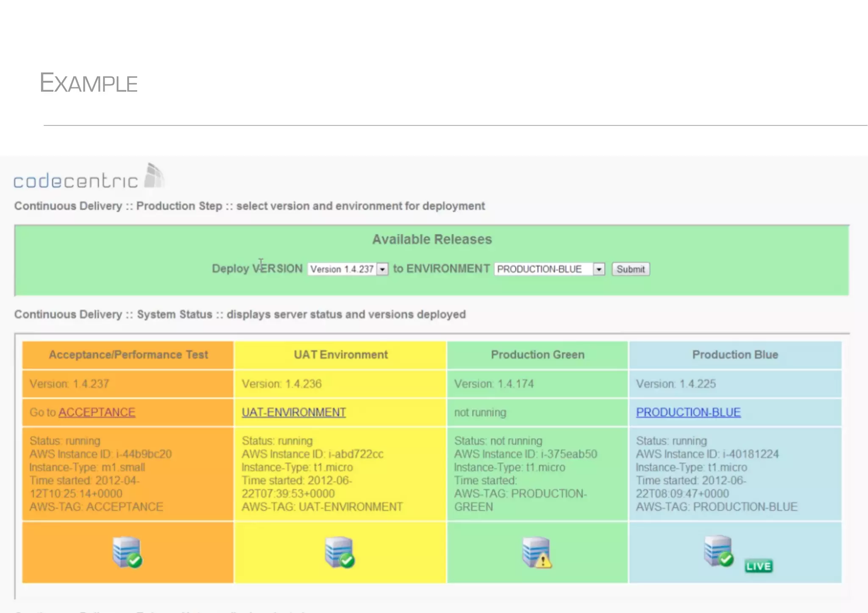868x613 pixels.
Task: Click Instance-Type: m1.small text
Action: pyautogui.click(x=87, y=467)
